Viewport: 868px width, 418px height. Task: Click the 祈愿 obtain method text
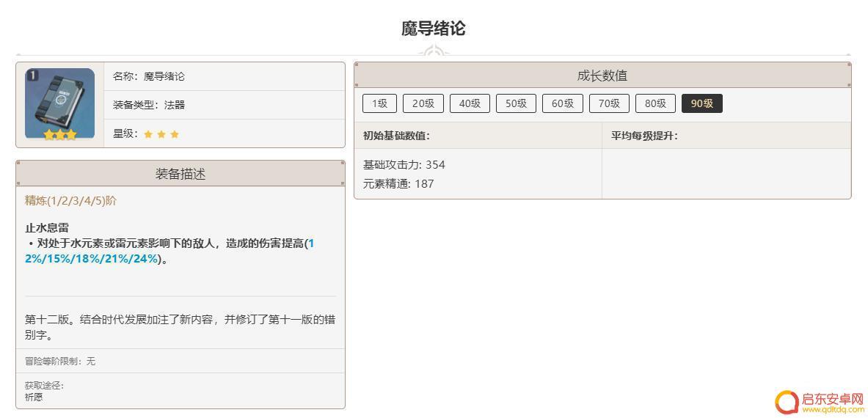34,397
